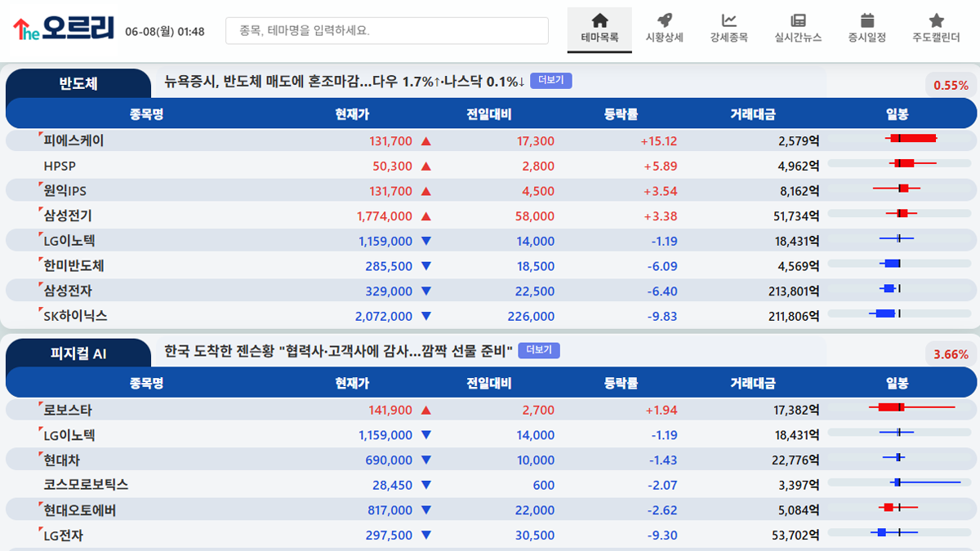
Task: Select the 피에스케이 stock row name
Action: coord(73,140)
